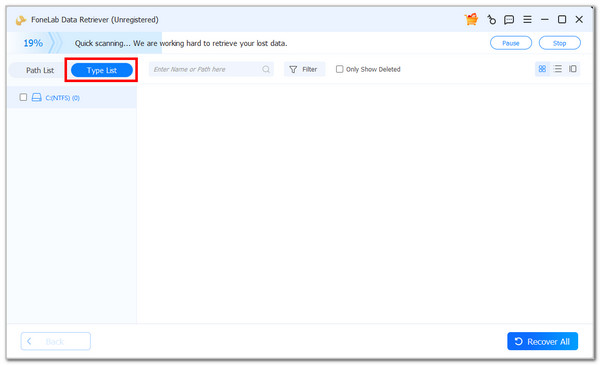Click the Recover All button
Screen dimensions: 600x365
click(542, 341)
